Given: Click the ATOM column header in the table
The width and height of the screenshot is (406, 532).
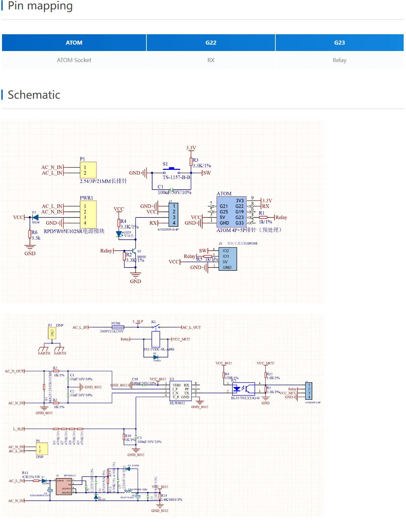Looking at the screenshot, I should [74, 43].
